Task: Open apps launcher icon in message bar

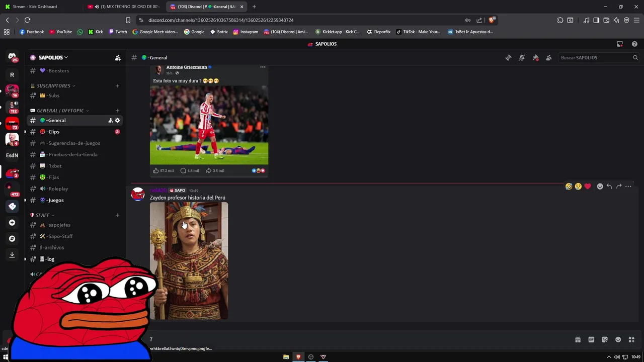Action: 631,340
